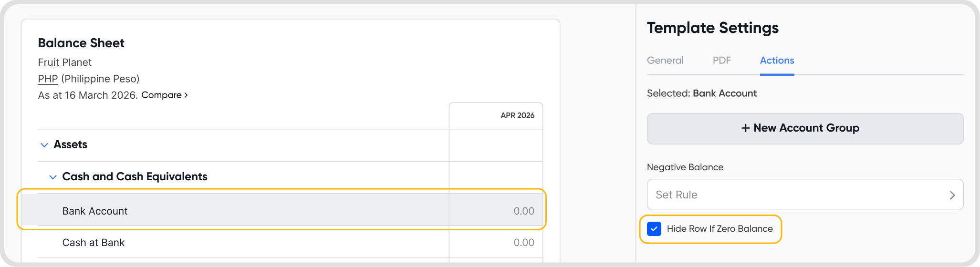The width and height of the screenshot is (980, 267).
Task: Uncheck Hide Row If Zero Balance
Action: tap(654, 229)
